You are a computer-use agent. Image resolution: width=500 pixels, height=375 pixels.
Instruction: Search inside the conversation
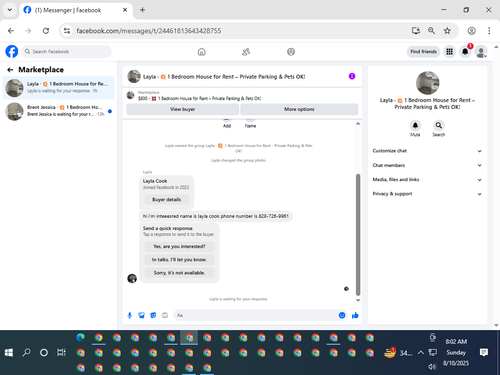pos(439,125)
